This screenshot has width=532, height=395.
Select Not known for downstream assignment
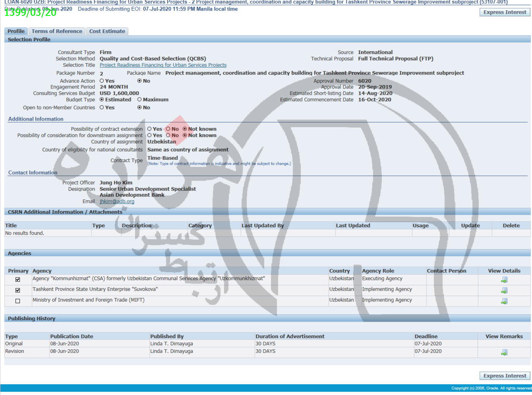185,135
